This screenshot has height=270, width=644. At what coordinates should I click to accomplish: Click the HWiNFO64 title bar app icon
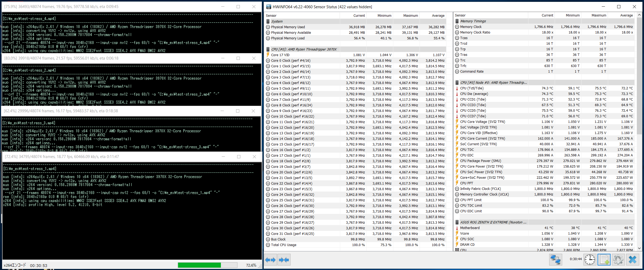268,7
